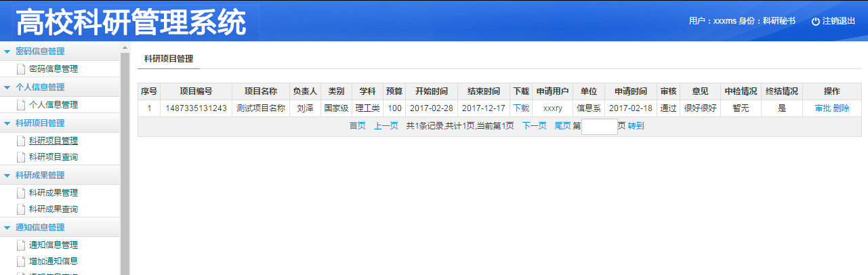Delete the project via the 删除 link

[x=841, y=108]
